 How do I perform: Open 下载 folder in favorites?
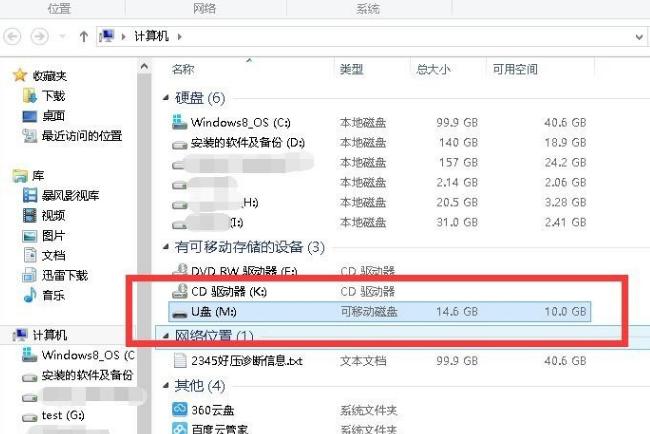tap(53, 96)
